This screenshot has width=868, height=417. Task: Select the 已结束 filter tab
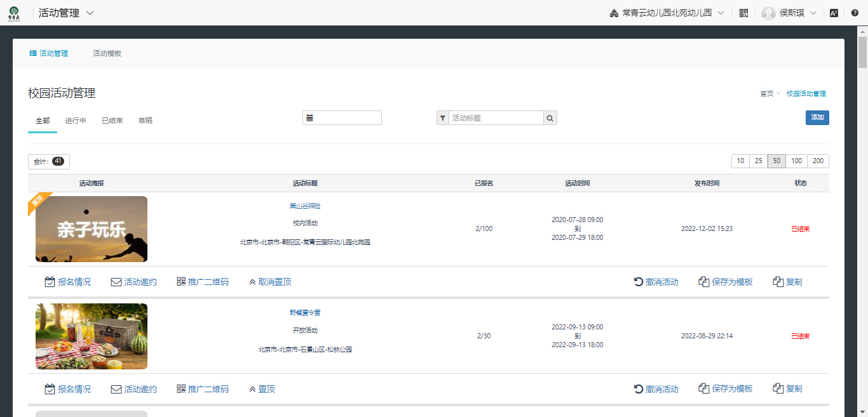[x=112, y=121]
